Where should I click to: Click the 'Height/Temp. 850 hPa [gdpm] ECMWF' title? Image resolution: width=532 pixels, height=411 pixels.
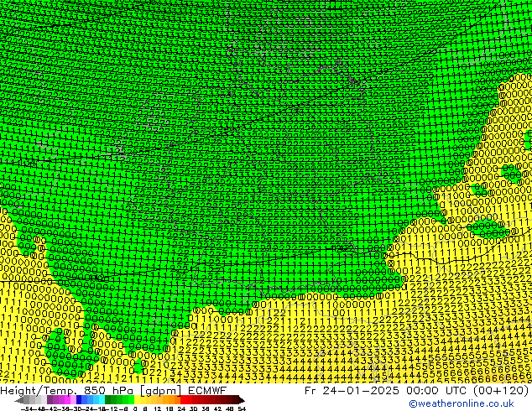pos(113,391)
